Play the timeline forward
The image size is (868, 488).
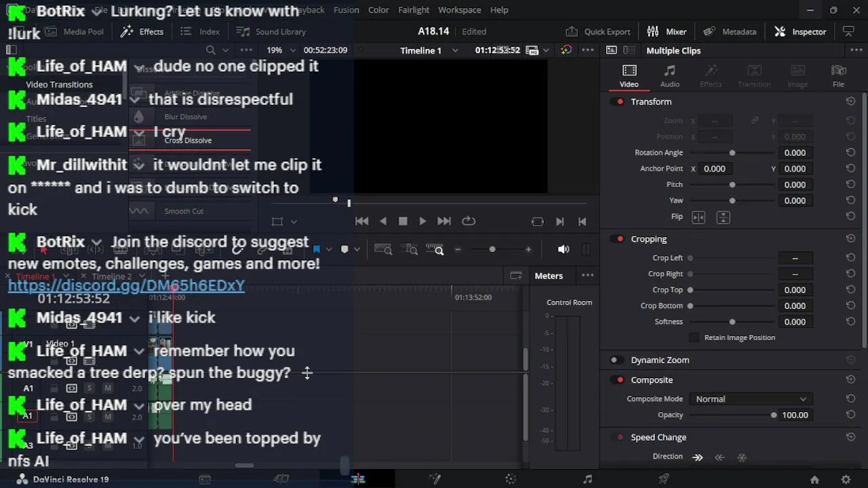pos(422,221)
